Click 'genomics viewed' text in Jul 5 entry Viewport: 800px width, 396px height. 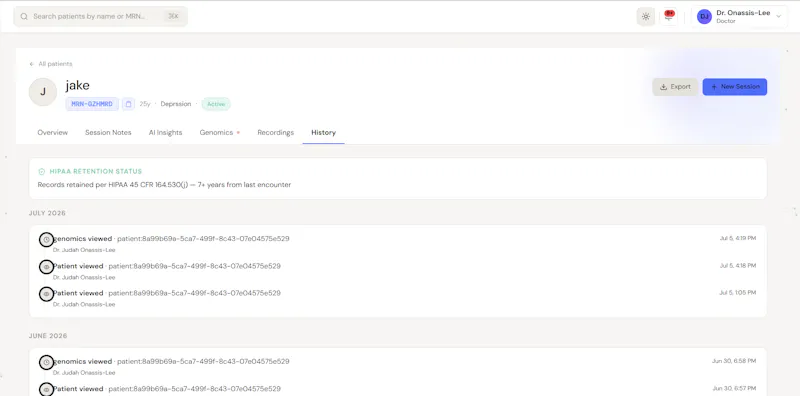coord(83,239)
